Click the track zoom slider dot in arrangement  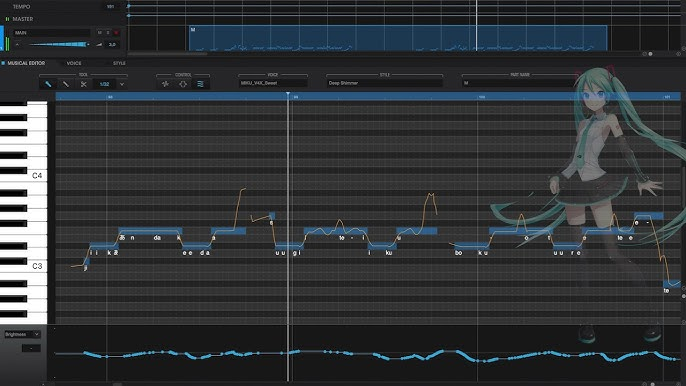[650, 54]
